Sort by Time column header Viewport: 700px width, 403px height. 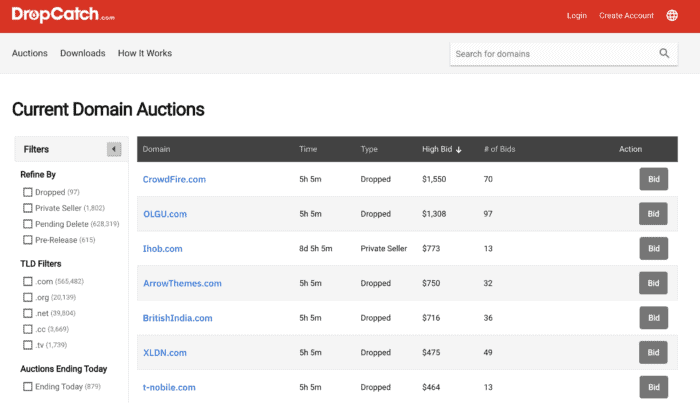coord(308,149)
